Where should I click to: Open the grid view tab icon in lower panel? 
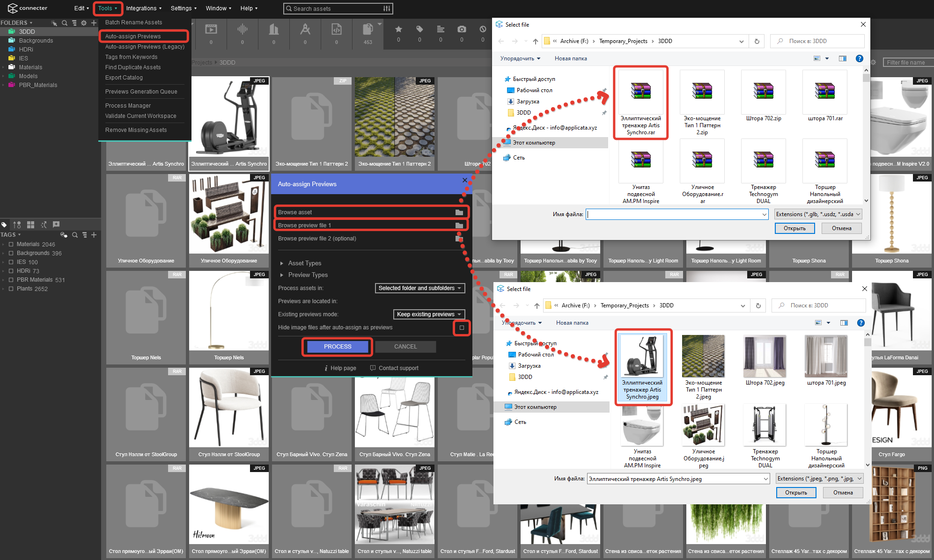coord(31,225)
